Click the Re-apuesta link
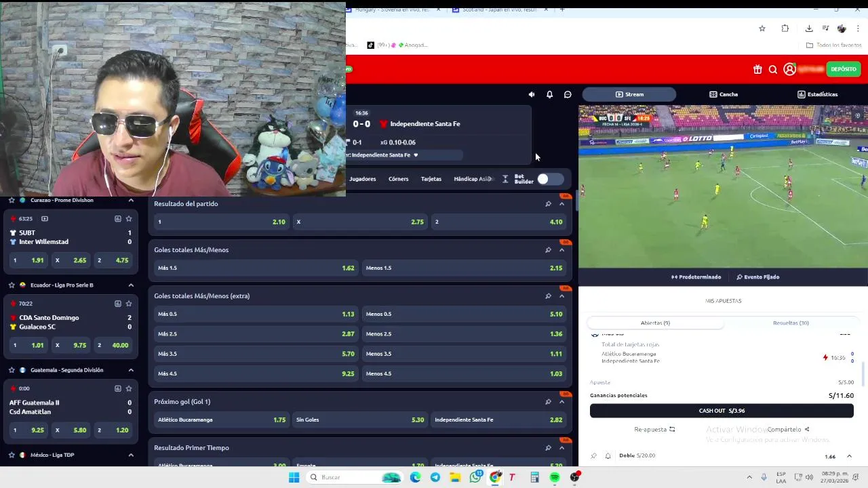Viewport: 868px width, 488px height. pyautogui.click(x=654, y=429)
